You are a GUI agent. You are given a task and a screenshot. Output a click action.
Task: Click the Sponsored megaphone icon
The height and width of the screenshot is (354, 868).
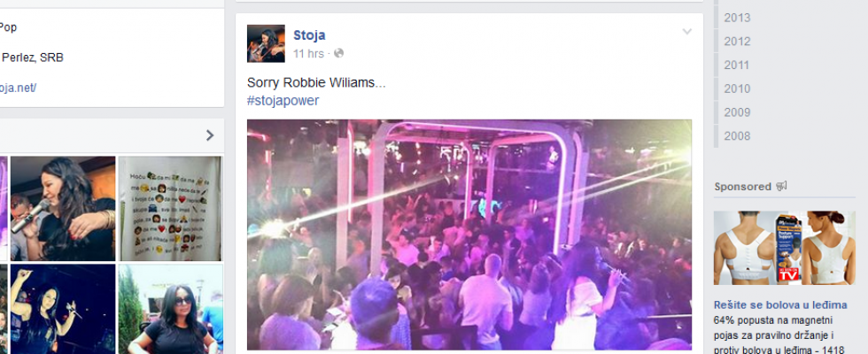click(x=782, y=187)
